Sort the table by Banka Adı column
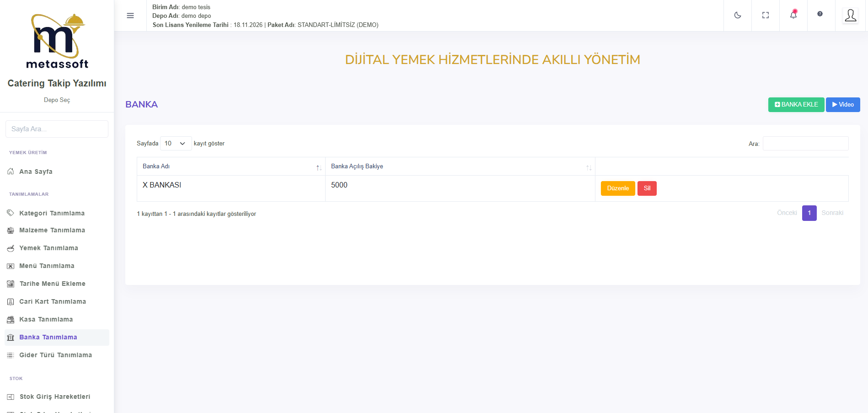 tap(230, 166)
